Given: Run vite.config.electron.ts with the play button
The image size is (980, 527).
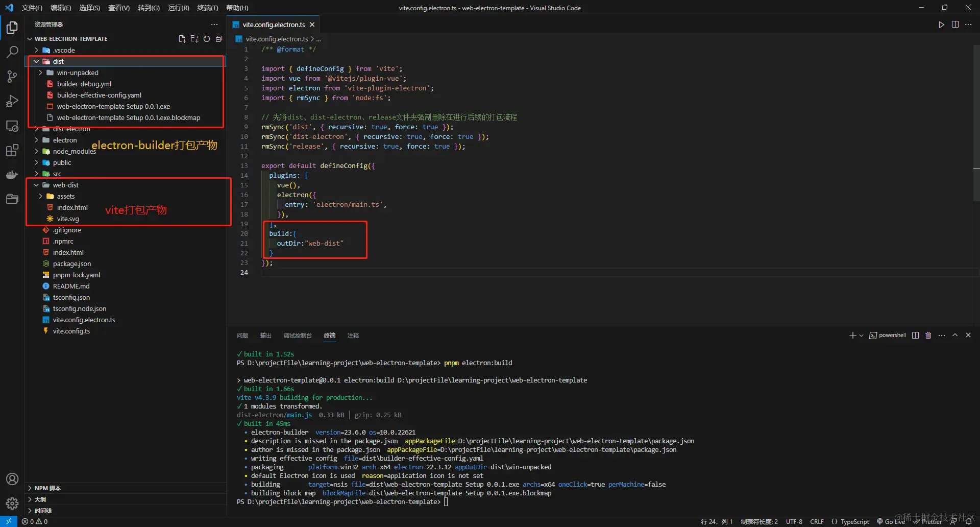Looking at the screenshot, I should pos(941,24).
